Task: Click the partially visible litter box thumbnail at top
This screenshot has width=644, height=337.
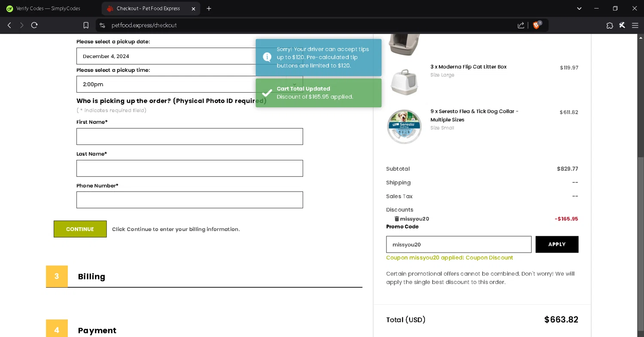Action: tap(404, 45)
